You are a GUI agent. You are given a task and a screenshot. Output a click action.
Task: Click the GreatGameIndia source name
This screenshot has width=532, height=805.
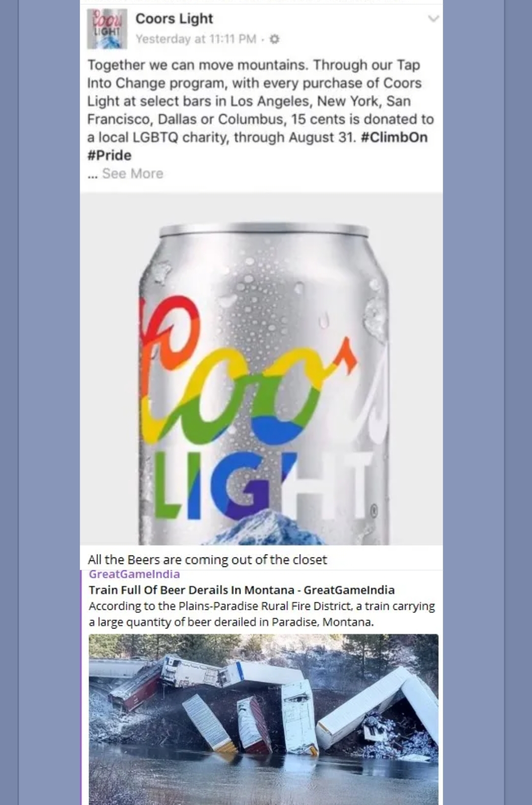click(x=134, y=574)
